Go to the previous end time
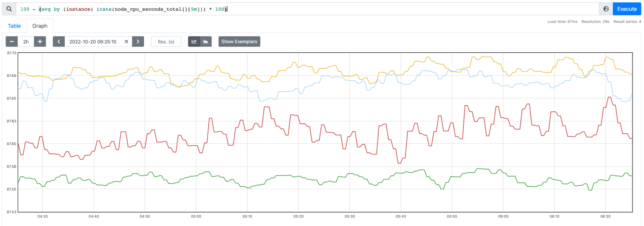This screenshot has width=644, height=226. (59, 42)
